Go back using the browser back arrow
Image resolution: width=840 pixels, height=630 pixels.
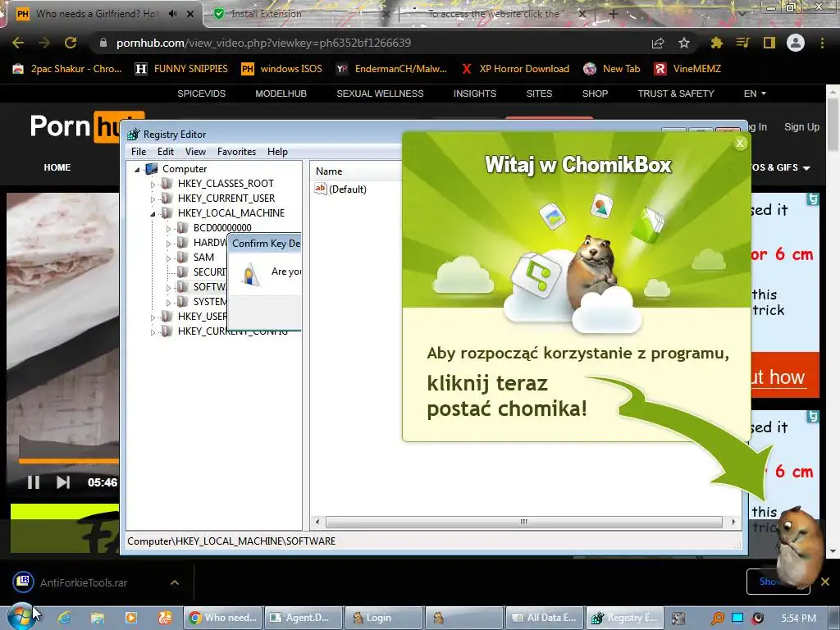(18, 43)
